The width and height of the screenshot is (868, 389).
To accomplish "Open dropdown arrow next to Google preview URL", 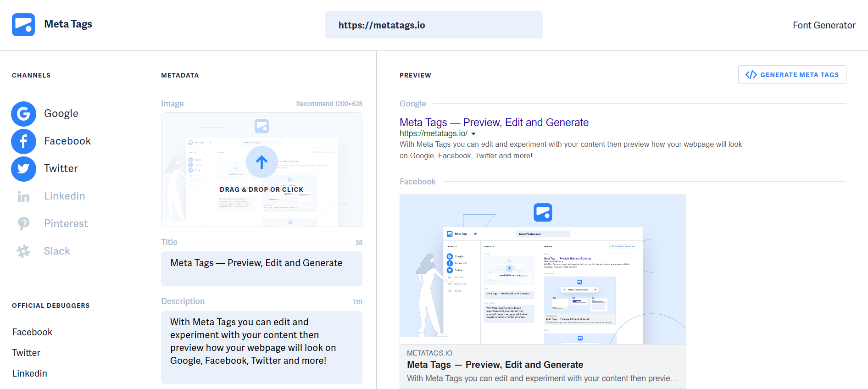I will click(473, 134).
